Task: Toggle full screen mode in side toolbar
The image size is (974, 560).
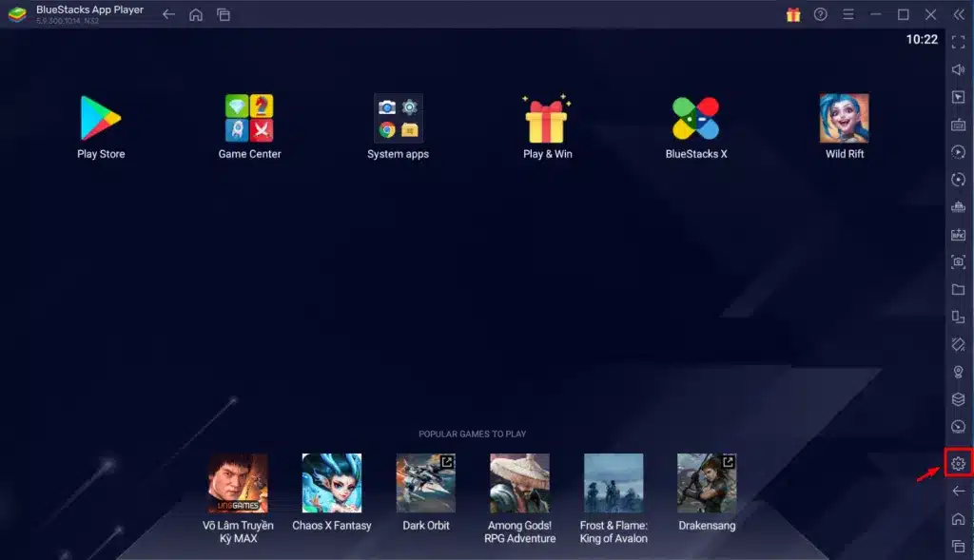Action: 959,42
